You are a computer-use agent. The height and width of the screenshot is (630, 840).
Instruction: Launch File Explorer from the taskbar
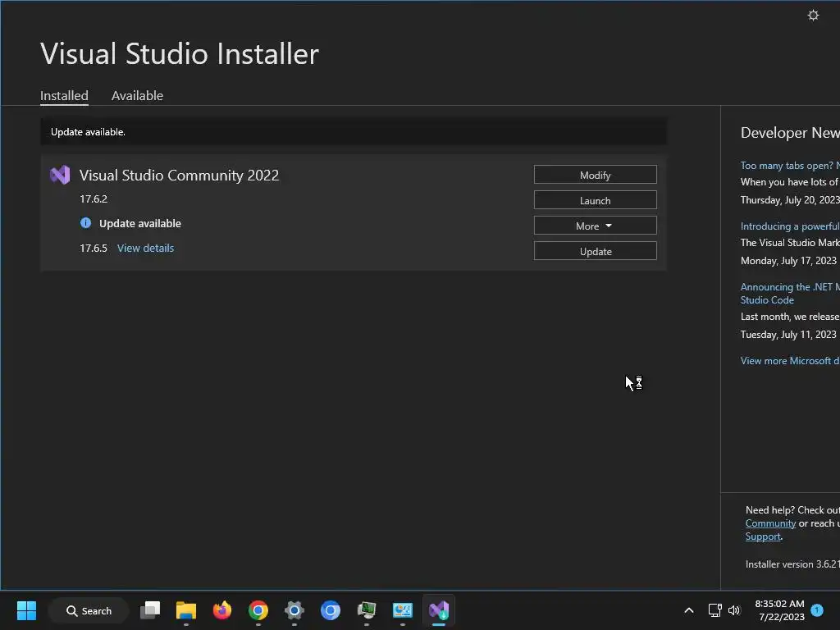(x=186, y=610)
